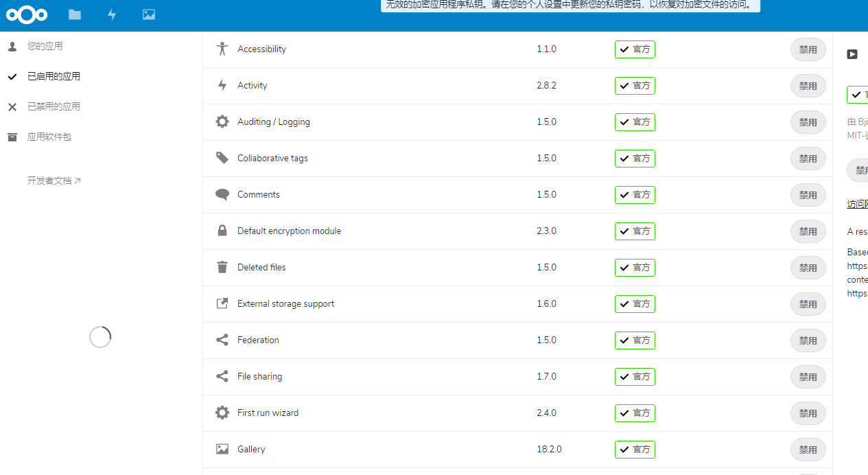Click version 2.4.0 of First run wizard
Viewport: 868px width, 475px height.
tap(546, 413)
